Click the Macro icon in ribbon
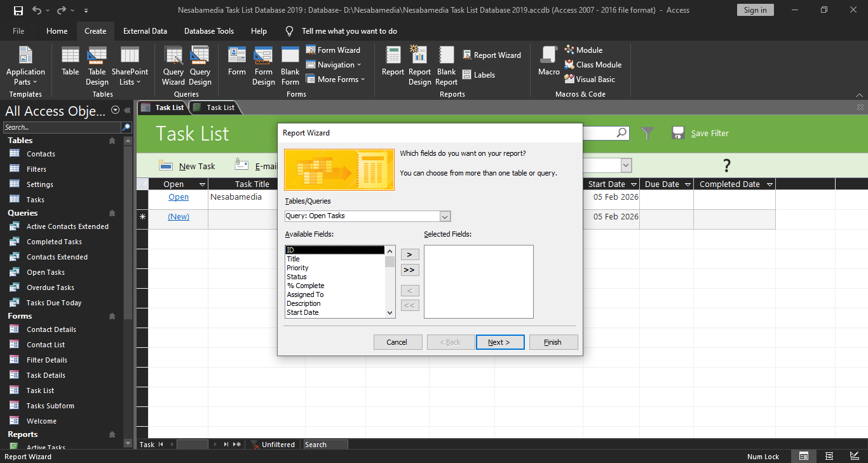Image resolution: width=868 pixels, height=463 pixels. click(x=548, y=62)
